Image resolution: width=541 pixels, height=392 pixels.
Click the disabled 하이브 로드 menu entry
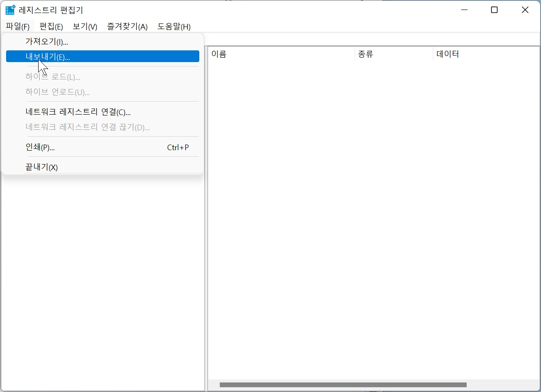pos(53,76)
